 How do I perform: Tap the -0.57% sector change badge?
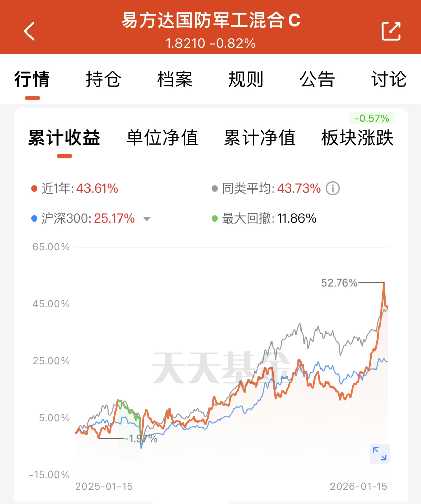point(372,118)
